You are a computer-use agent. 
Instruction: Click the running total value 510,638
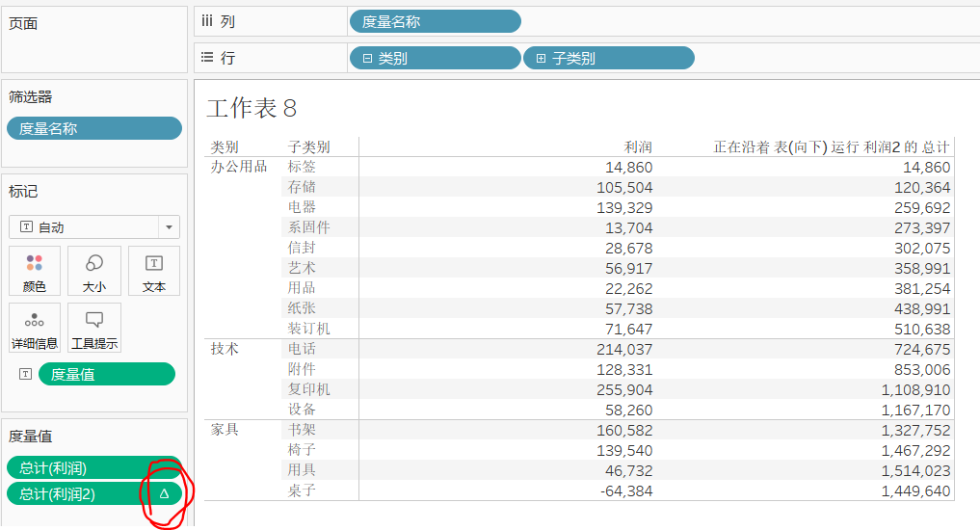[922, 330]
